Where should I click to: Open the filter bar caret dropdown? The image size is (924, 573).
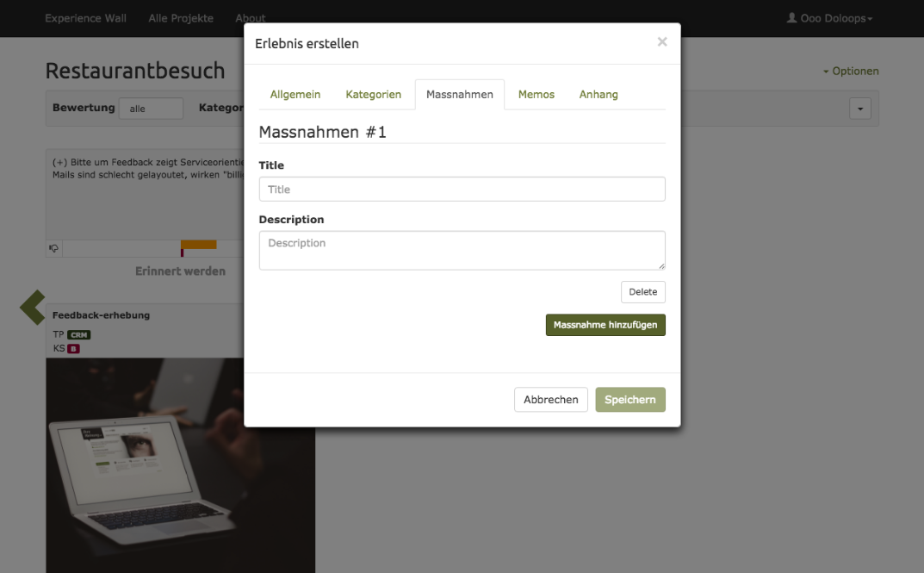[859, 109]
